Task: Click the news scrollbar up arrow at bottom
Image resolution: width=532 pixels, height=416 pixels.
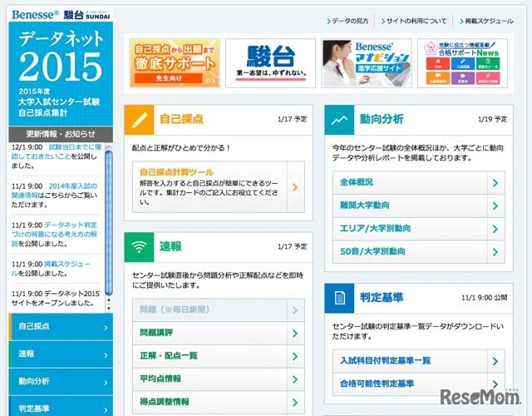Action: pos(109,300)
